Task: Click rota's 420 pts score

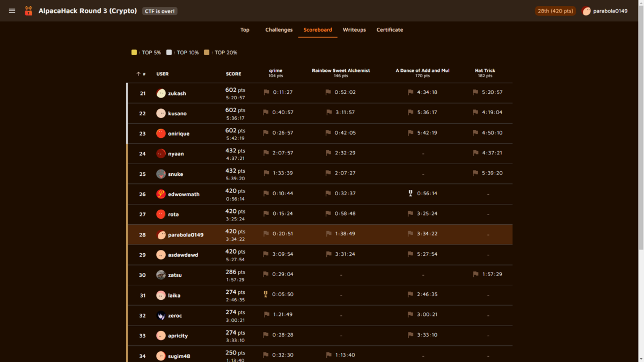Action: pos(235,211)
